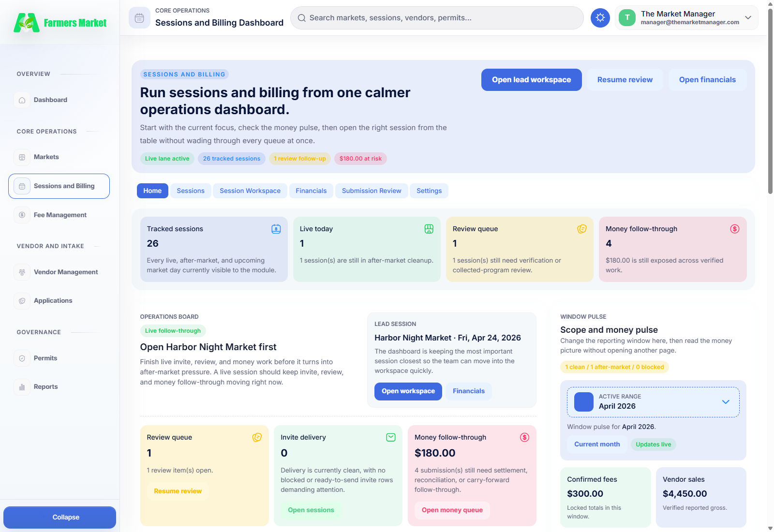Toggle the Updates live indicator

654,444
